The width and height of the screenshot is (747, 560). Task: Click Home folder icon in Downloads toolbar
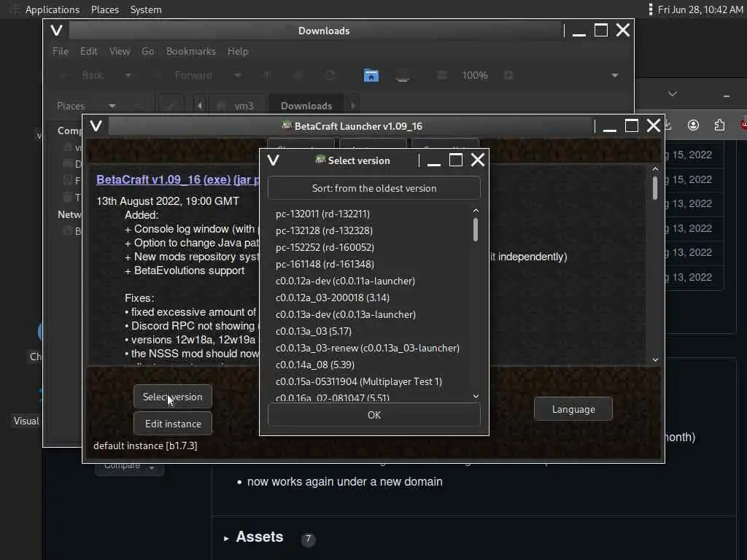(371, 75)
